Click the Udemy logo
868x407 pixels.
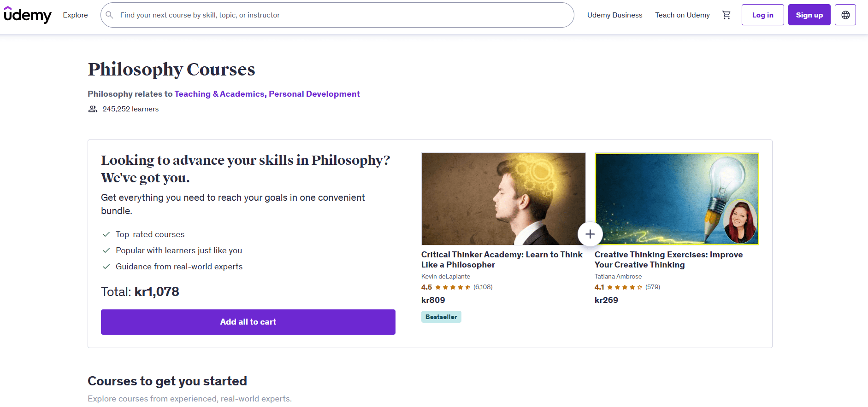pos(28,15)
